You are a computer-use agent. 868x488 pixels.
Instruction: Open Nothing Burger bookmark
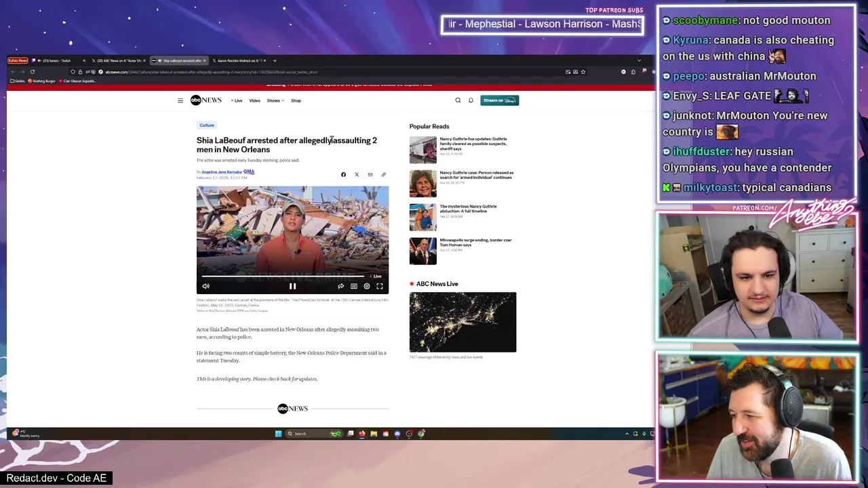41,81
